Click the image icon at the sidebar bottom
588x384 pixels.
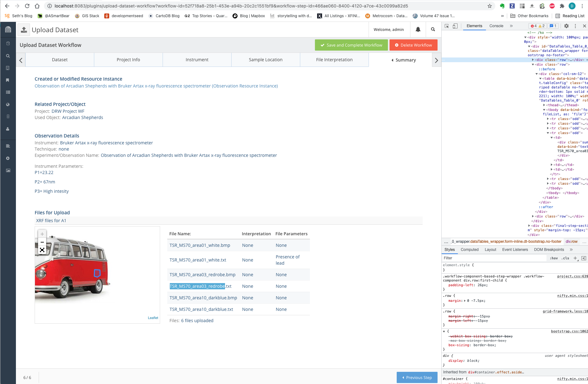pyautogui.click(x=8, y=170)
